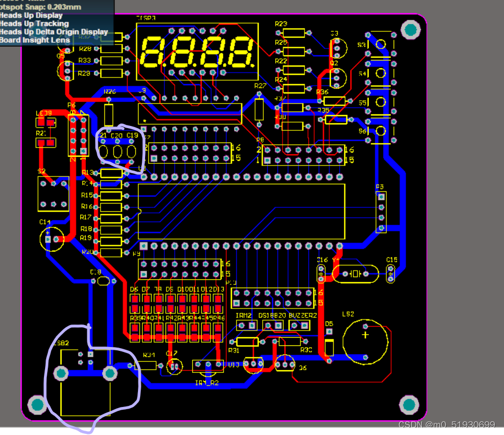504x435 pixels.
Task: Click the 'Hotspot Snap: 0.203mm' readout
Action: coord(41,7)
